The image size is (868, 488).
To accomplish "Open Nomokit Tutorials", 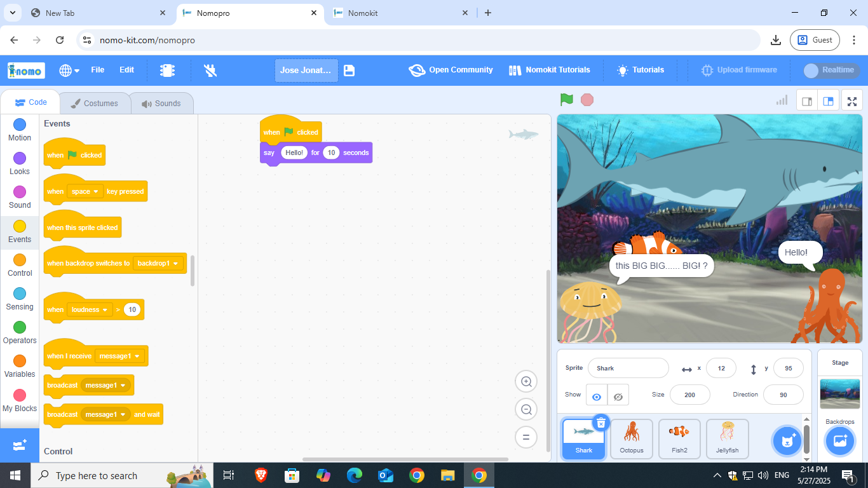I will [x=550, y=70].
